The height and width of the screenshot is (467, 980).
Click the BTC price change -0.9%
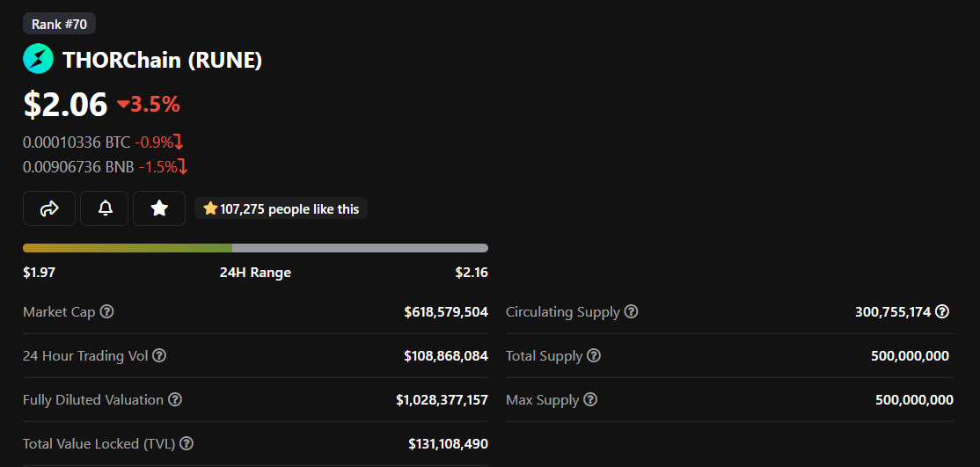click(158, 142)
